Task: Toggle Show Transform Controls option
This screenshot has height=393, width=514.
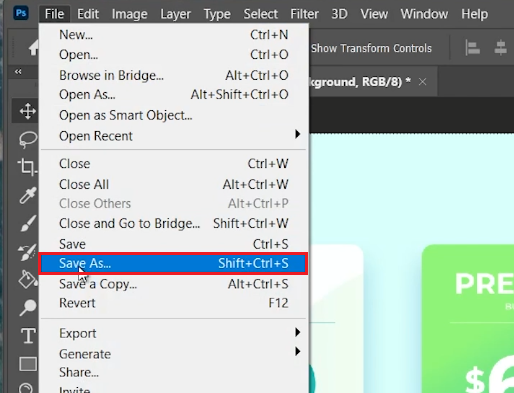Action: click(371, 48)
